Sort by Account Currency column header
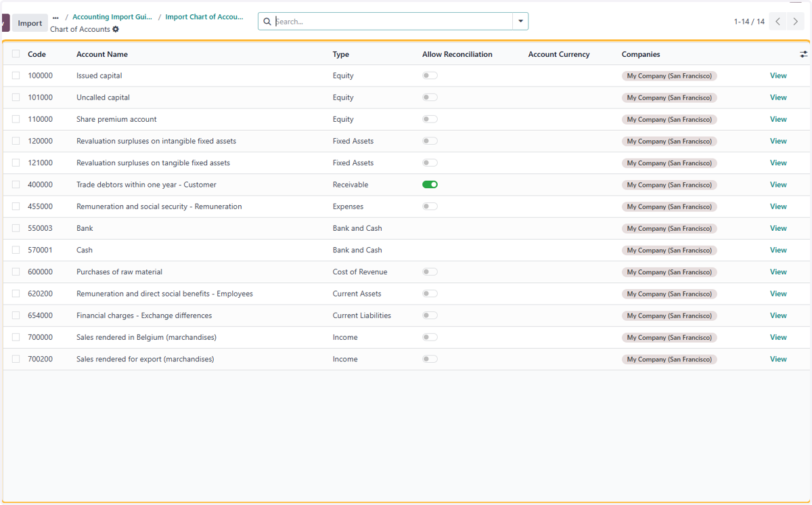This screenshot has width=812, height=505. point(559,54)
